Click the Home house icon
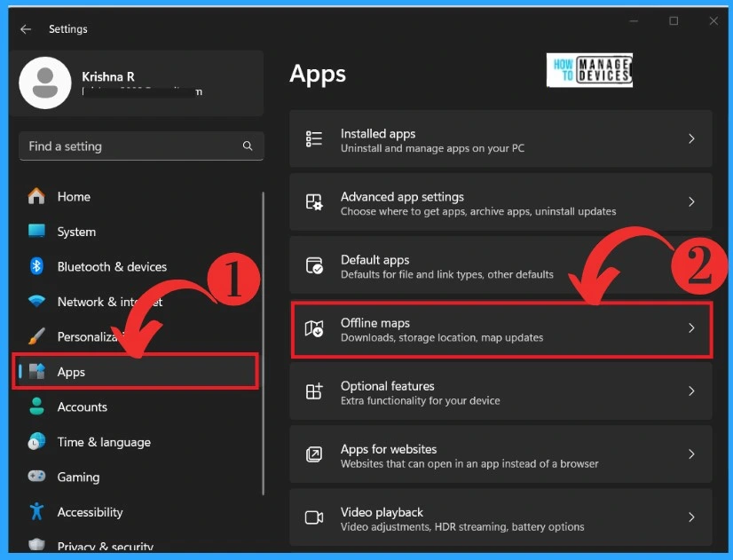 pos(36,196)
